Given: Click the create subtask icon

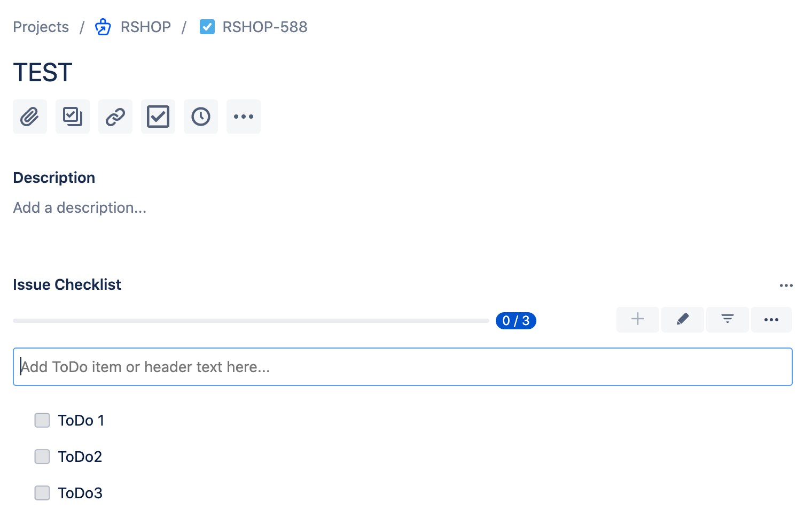Looking at the screenshot, I should coord(73,117).
